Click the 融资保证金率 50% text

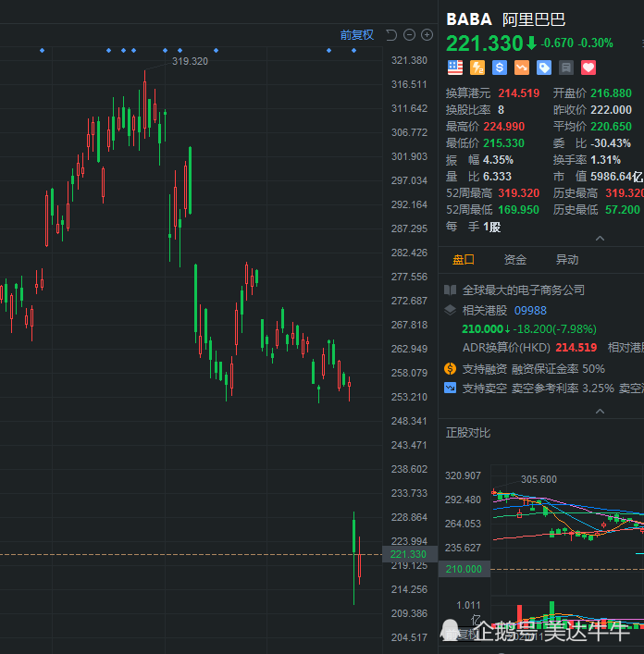(x=558, y=369)
